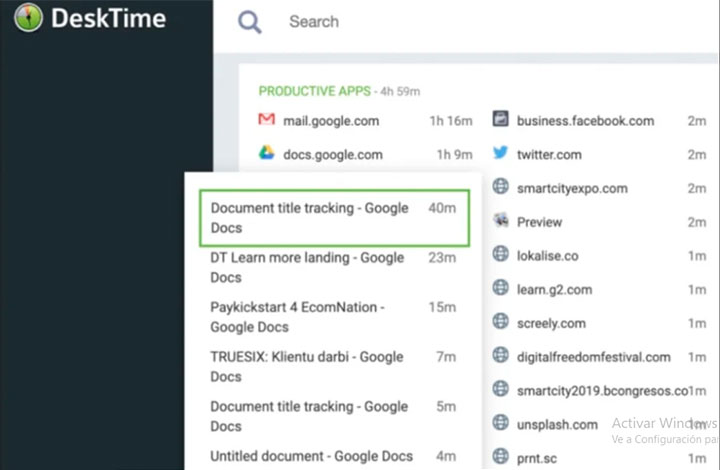
Task: Click the globe icon beside learn.g2.com
Action: click(x=501, y=287)
